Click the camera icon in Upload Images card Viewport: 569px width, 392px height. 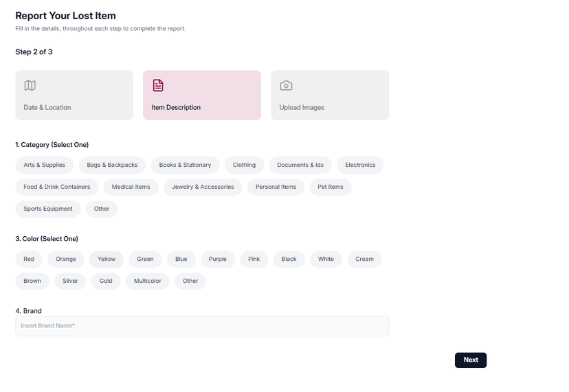286,86
